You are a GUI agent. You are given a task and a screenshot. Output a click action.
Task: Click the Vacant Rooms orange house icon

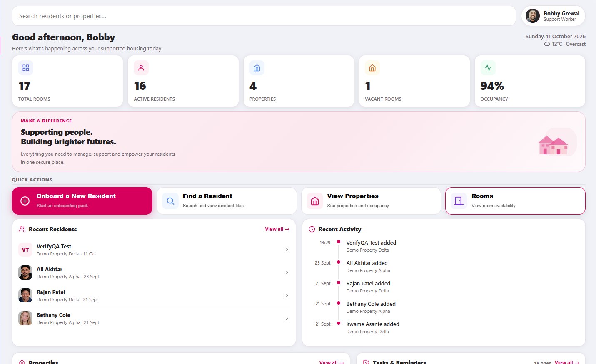pos(372,68)
